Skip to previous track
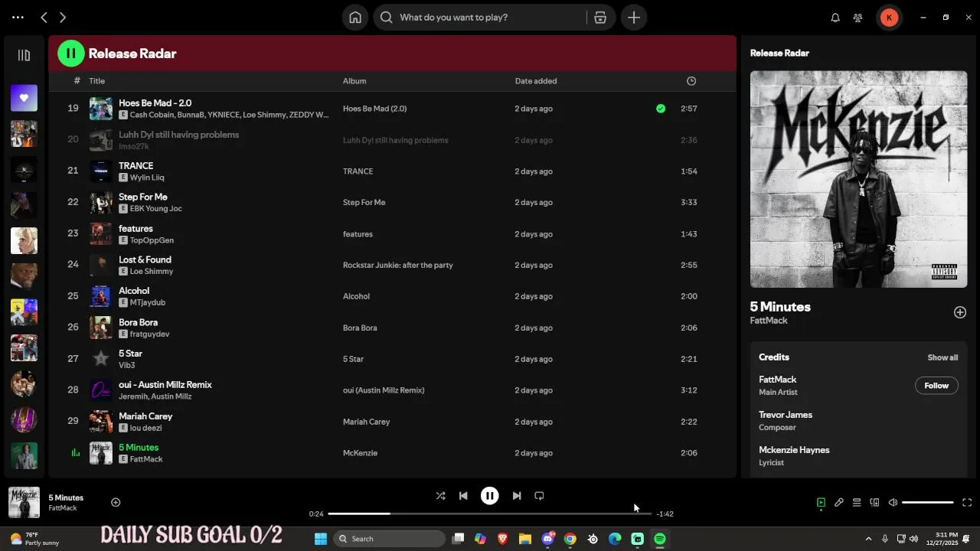 (463, 496)
